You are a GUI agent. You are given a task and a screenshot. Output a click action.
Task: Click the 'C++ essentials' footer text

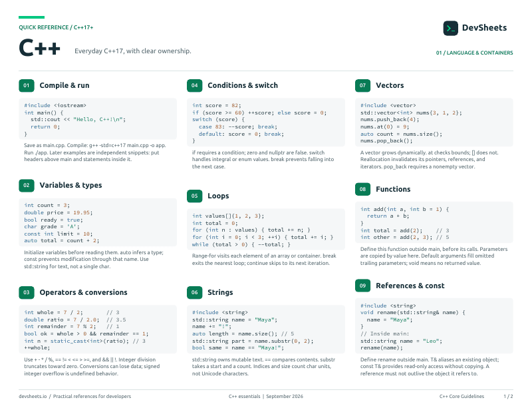(x=244, y=397)
